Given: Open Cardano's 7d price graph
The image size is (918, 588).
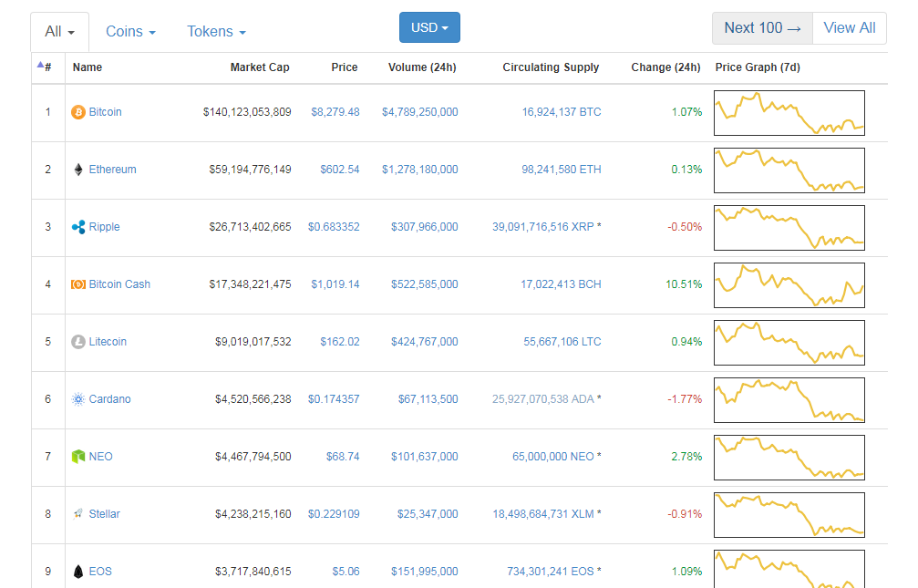Looking at the screenshot, I should point(789,400).
